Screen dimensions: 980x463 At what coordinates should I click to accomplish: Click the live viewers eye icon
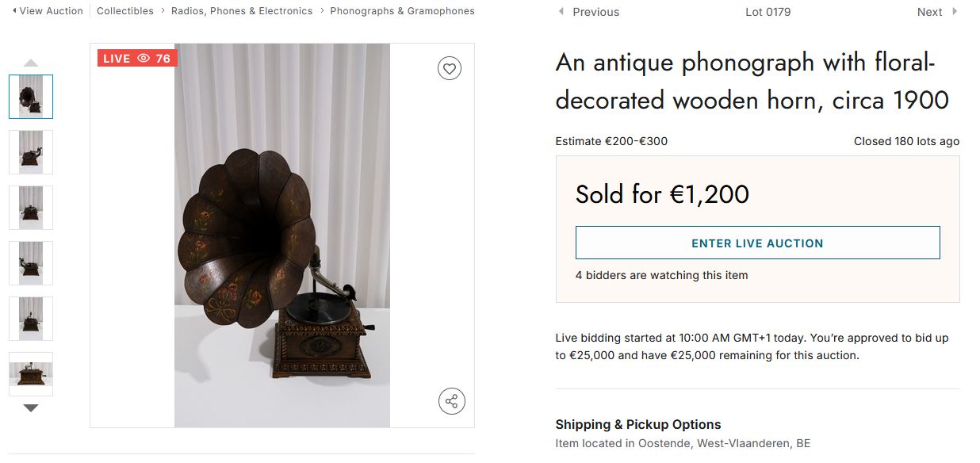(144, 59)
